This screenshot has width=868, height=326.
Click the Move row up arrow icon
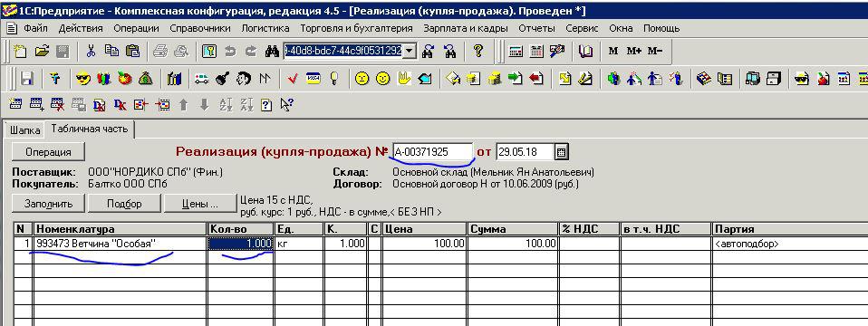tap(183, 104)
